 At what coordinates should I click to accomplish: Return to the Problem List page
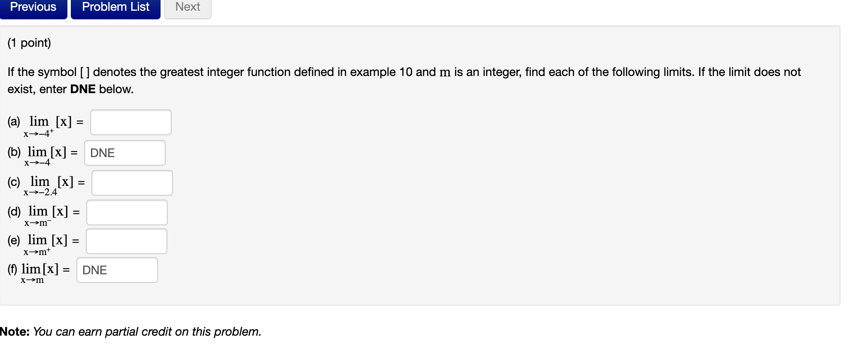(115, 7)
